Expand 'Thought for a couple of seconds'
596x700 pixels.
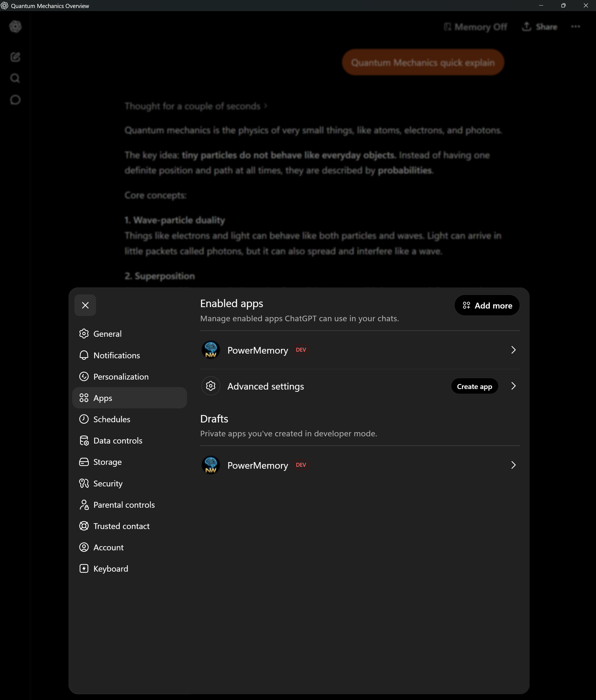(196, 106)
